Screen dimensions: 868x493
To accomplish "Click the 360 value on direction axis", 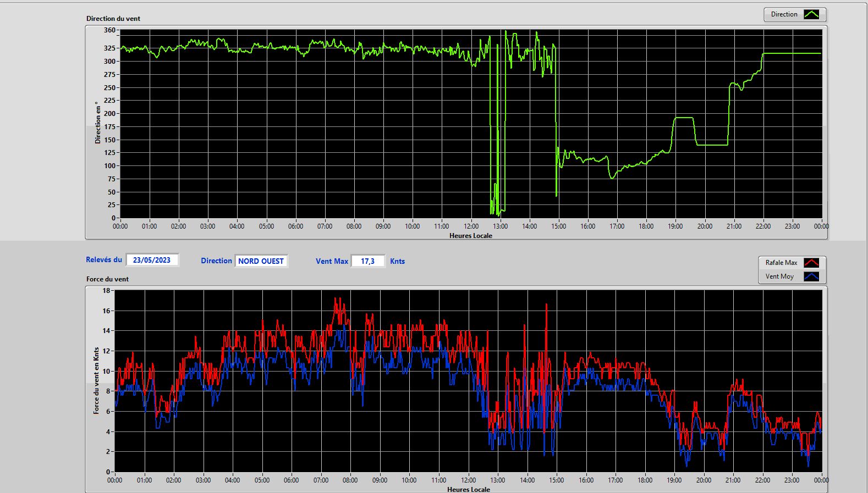I will pyautogui.click(x=109, y=31).
